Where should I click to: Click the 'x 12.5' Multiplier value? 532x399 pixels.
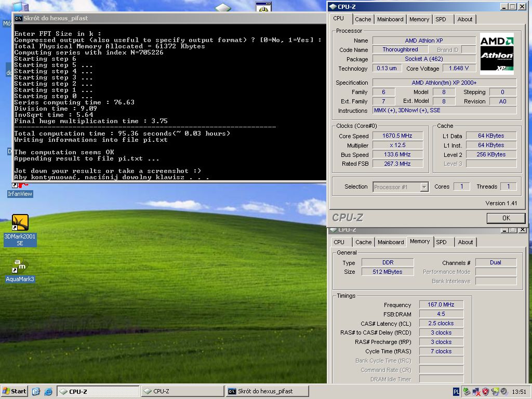click(397, 145)
